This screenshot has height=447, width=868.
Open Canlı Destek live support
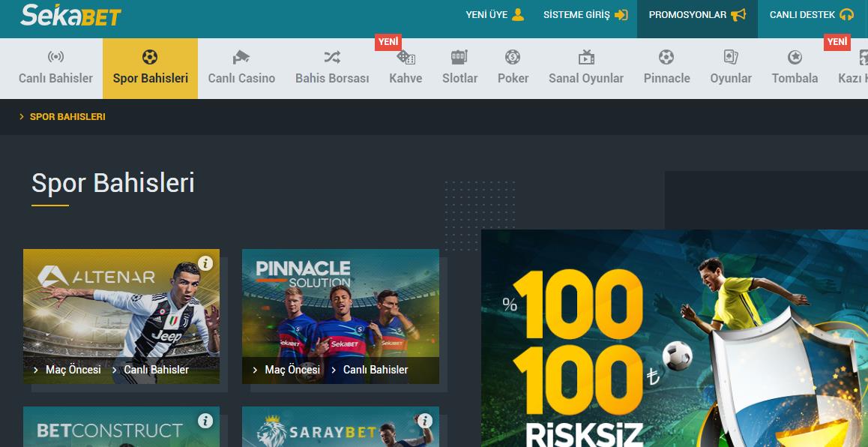[812, 15]
